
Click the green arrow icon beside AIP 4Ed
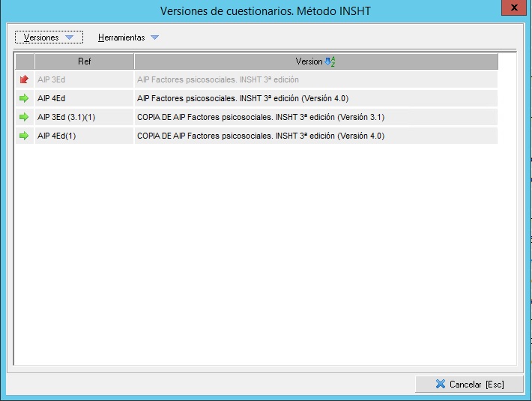(x=24, y=98)
